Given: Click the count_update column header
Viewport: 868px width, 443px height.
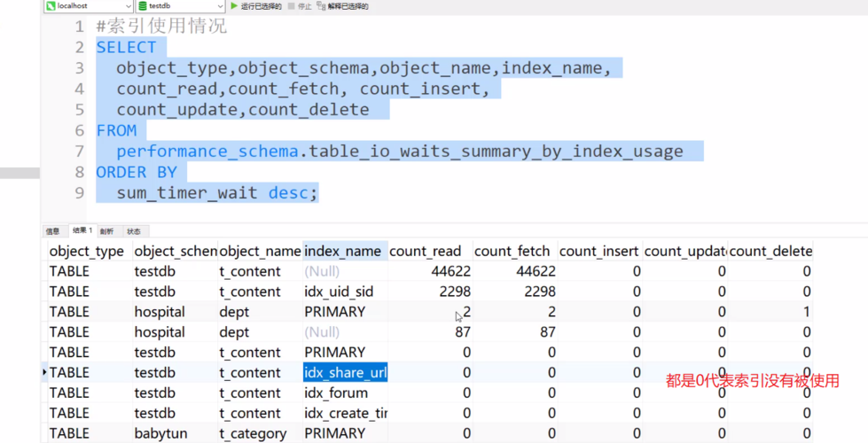Looking at the screenshot, I should (x=685, y=251).
